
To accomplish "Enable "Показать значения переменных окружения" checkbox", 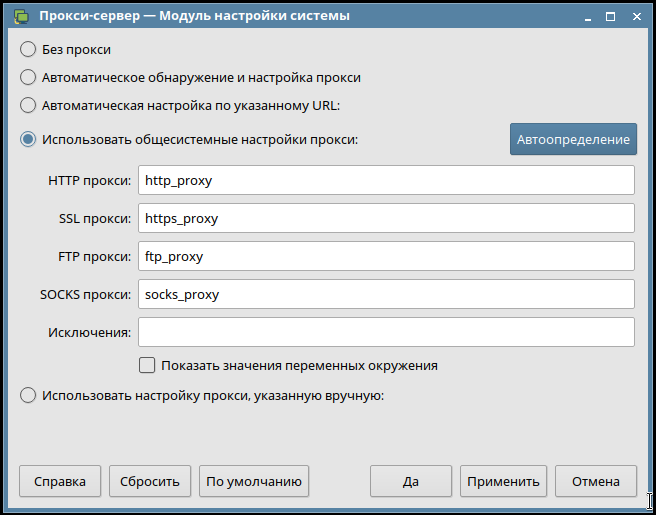I will click(147, 365).
